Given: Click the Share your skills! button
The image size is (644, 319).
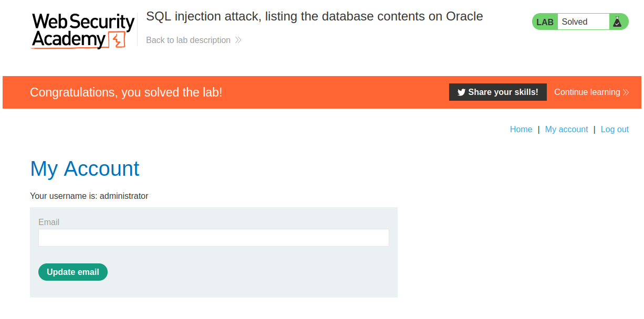Looking at the screenshot, I should tap(497, 92).
